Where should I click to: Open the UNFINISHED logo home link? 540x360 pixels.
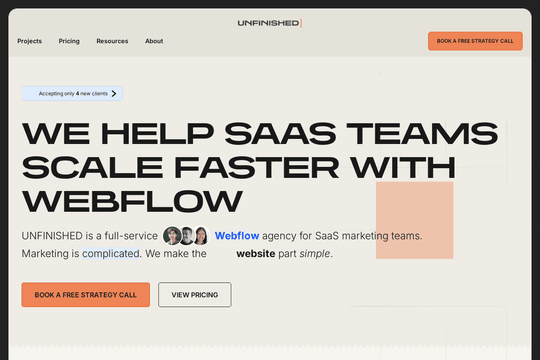pos(269,23)
